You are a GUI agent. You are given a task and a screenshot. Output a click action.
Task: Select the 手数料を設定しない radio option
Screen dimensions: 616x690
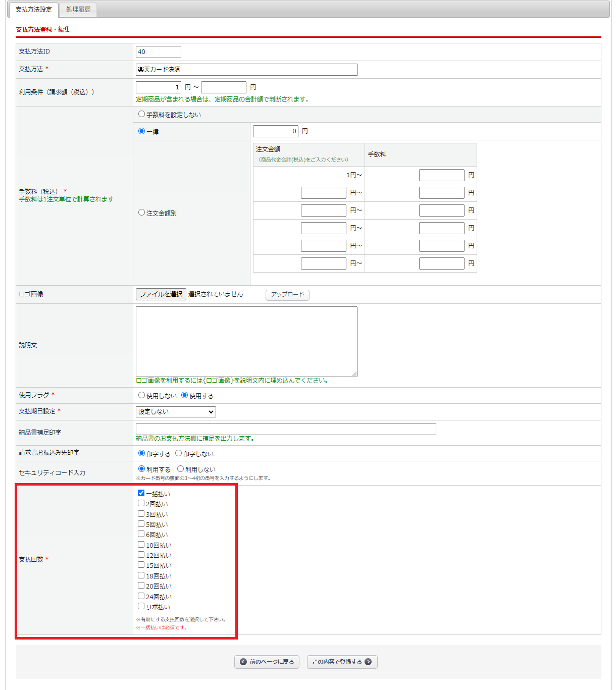[142, 115]
